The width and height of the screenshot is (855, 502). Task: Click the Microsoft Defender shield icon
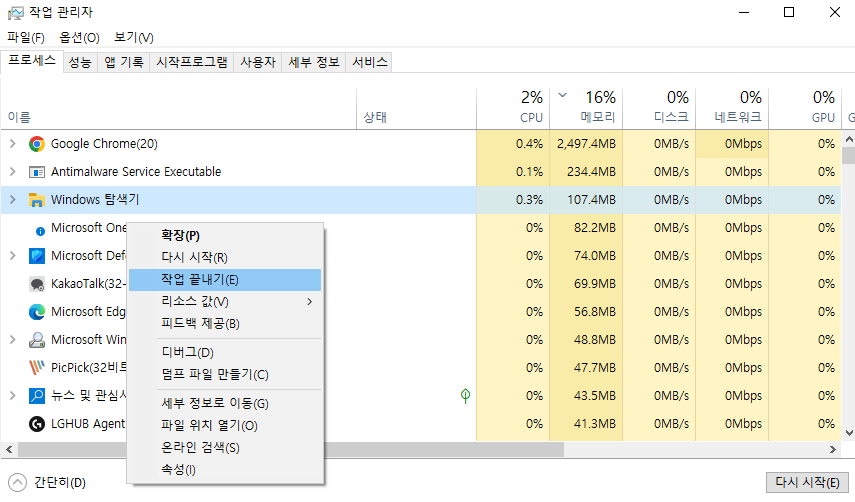(37, 256)
